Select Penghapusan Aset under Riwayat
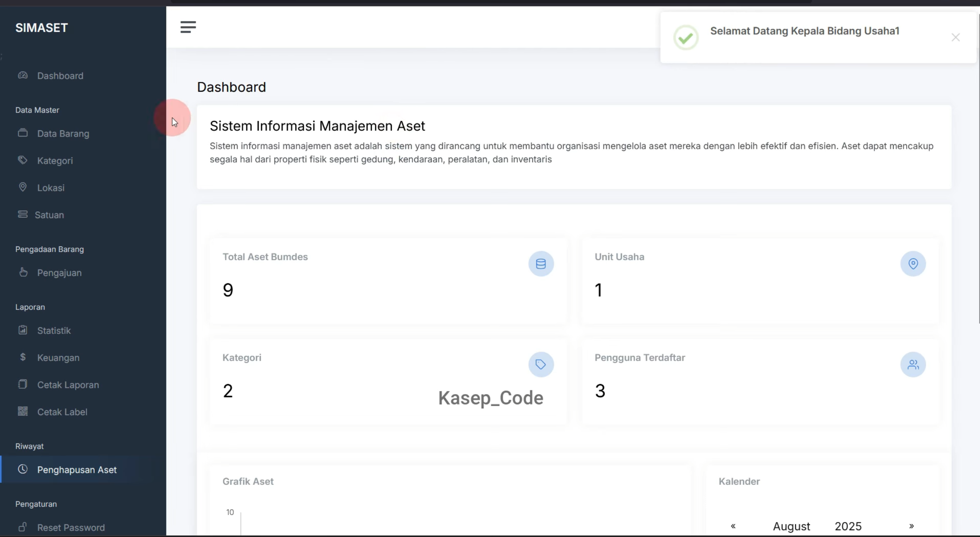 click(77, 470)
